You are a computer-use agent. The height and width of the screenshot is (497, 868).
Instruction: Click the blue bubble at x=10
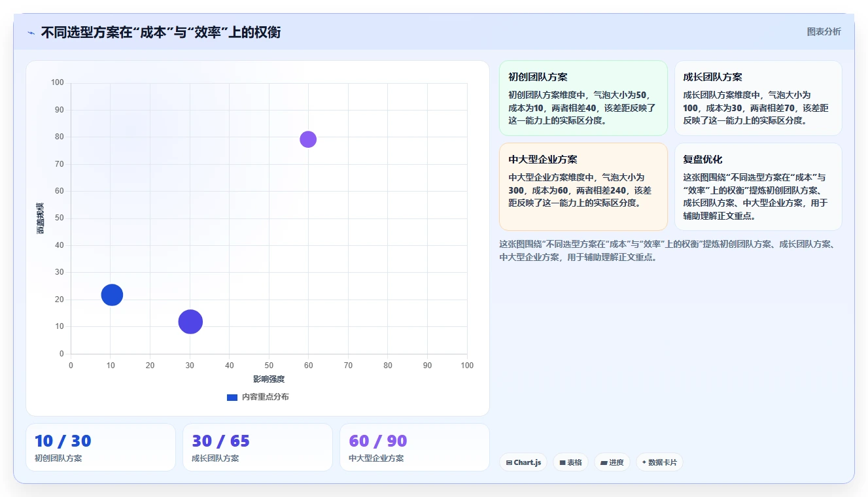tap(112, 295)
